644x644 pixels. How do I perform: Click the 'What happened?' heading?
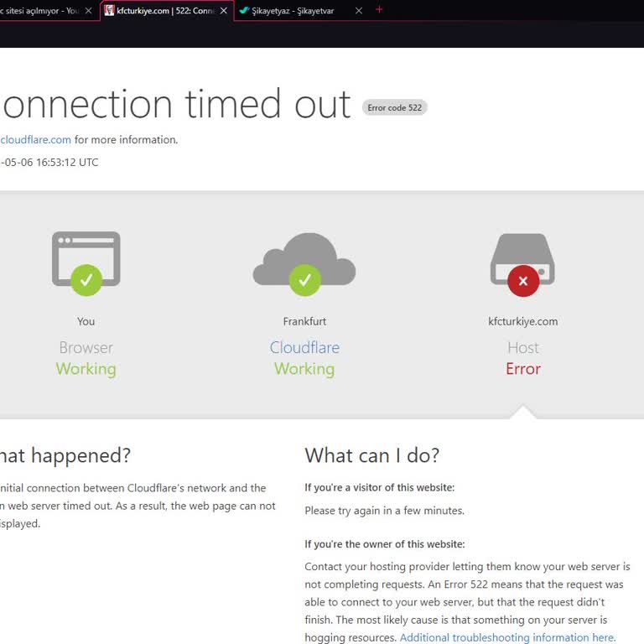[65, 455]
